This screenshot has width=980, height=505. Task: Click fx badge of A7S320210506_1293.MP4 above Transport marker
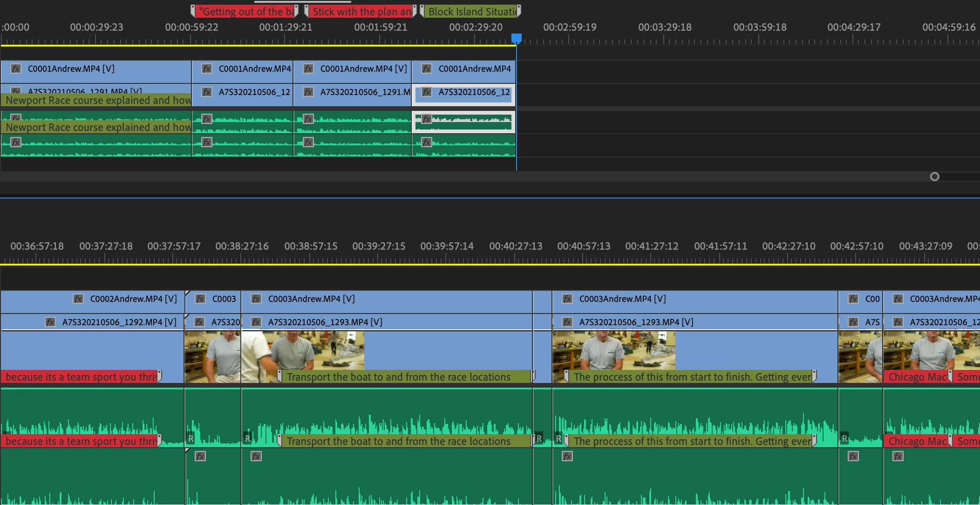256,322
